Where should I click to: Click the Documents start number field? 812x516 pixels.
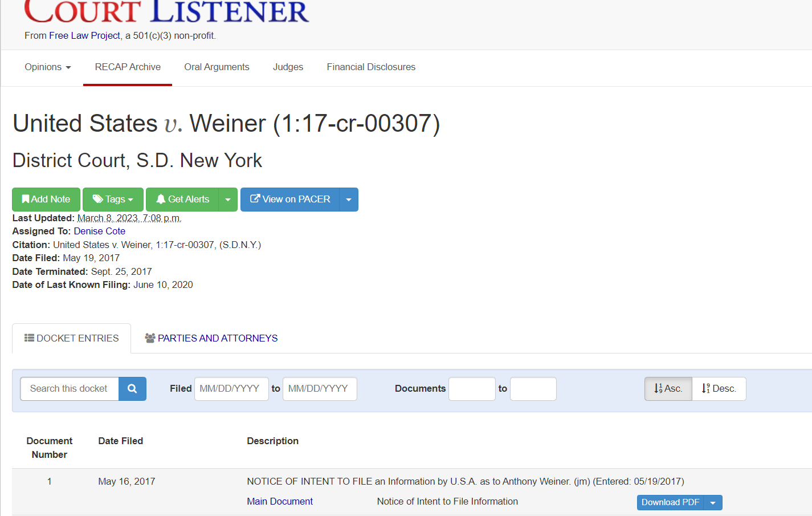(x=472, y=389)
